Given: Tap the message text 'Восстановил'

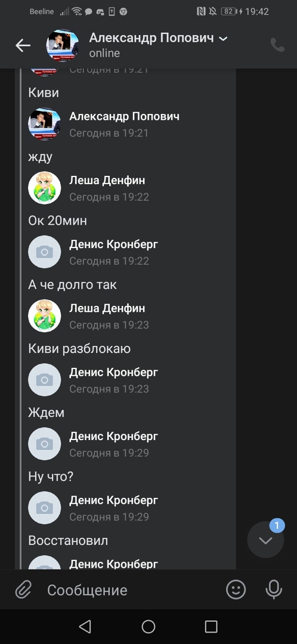Looking at the screenshot, I should (68, 540).
